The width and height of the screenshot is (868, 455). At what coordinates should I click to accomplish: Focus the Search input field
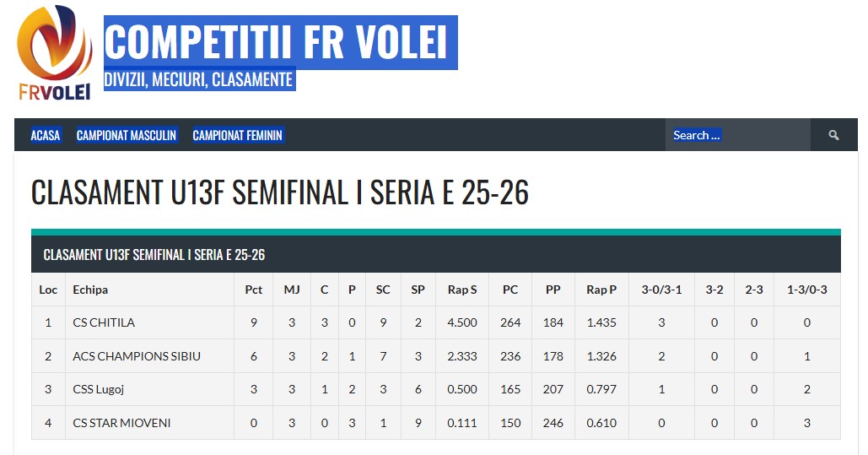pyautogui.click(x=737, y=135)
